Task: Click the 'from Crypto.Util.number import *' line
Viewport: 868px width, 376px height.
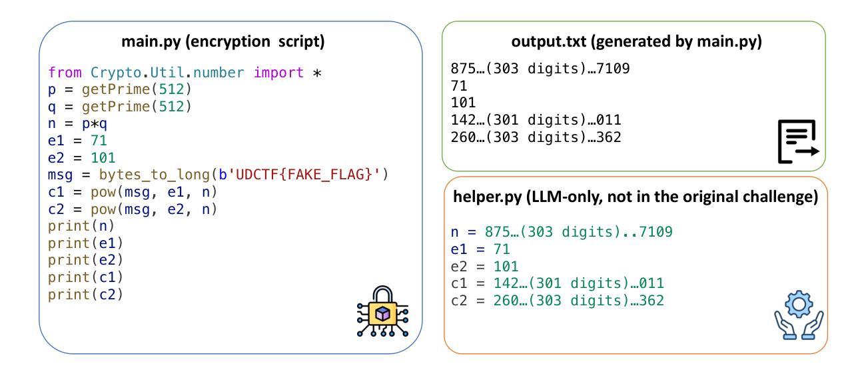Action: click(185, 72)
